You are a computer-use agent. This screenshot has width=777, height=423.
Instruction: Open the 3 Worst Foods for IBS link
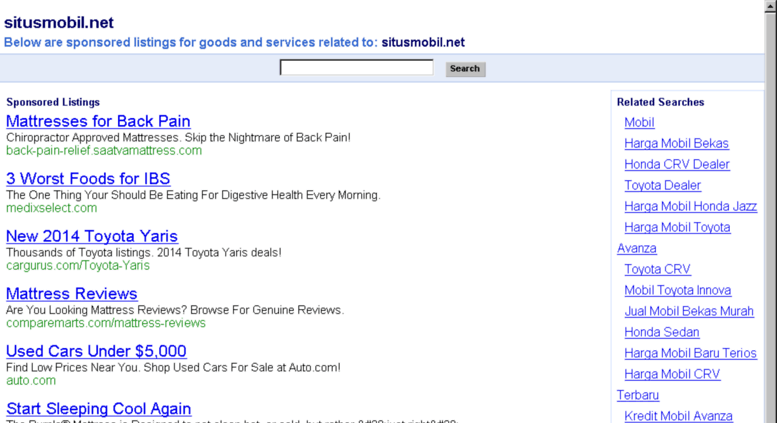88,179
